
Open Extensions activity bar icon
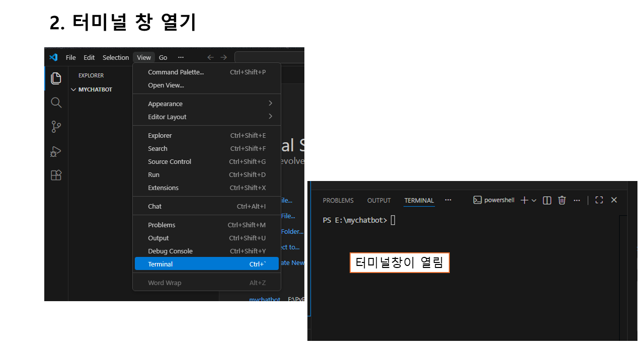[x=56, y=175]
